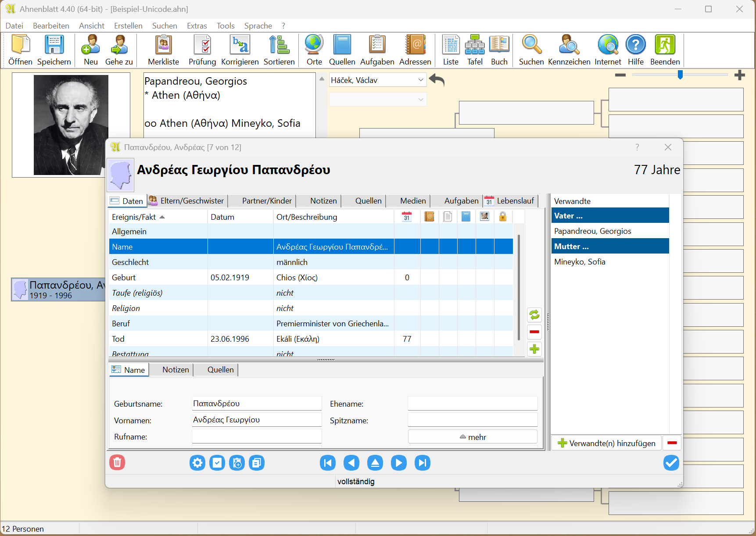Viewport: 756px width, 536px height.
Task: Switch to the Eltern/Geschwister tab
Action: 186,201
